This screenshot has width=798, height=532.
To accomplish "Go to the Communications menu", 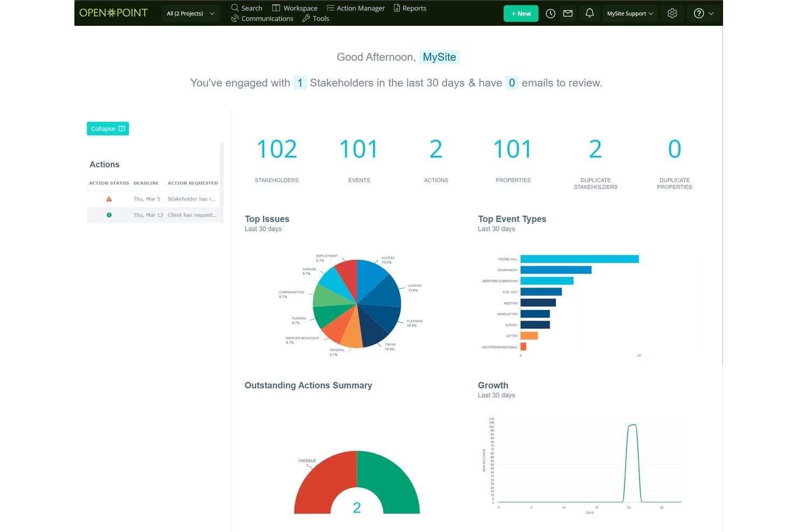I will click(x=262, y=18).
